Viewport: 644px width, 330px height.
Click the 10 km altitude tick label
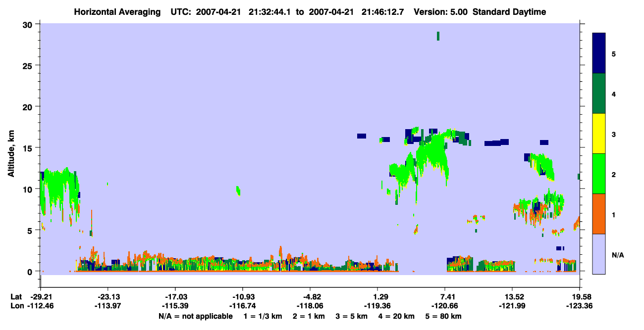(x=29, y=189)
